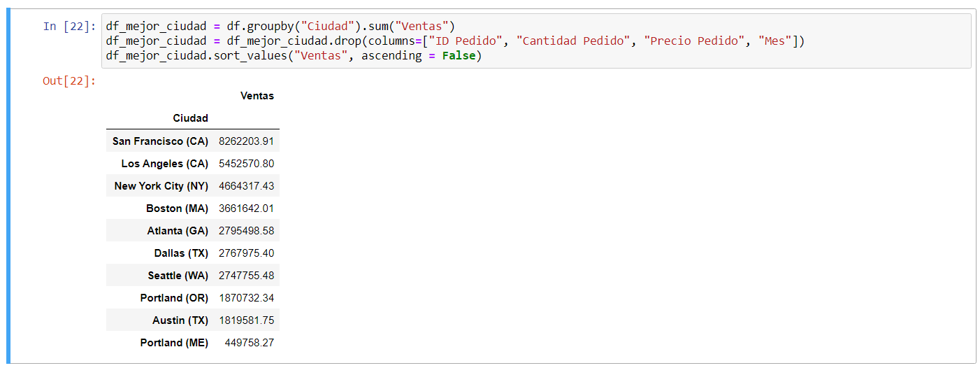Screen dimensions: 980x368
Task: Click the blue selected-cell bar at left
Action: [8, 186]
